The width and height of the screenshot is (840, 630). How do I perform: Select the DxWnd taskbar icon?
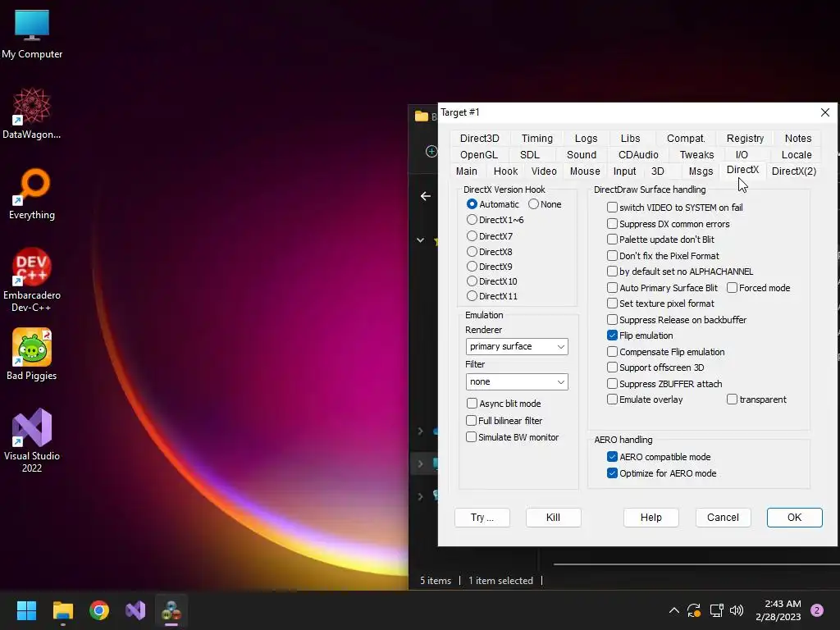pos(171,610)
